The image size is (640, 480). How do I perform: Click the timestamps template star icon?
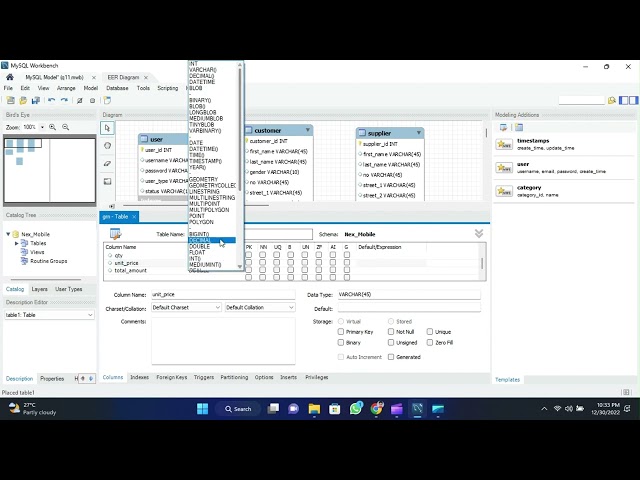click(504, 144)
